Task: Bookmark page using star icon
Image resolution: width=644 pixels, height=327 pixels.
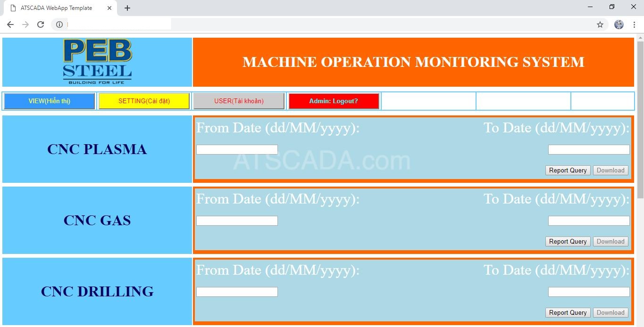Action: tap(600, 25)
